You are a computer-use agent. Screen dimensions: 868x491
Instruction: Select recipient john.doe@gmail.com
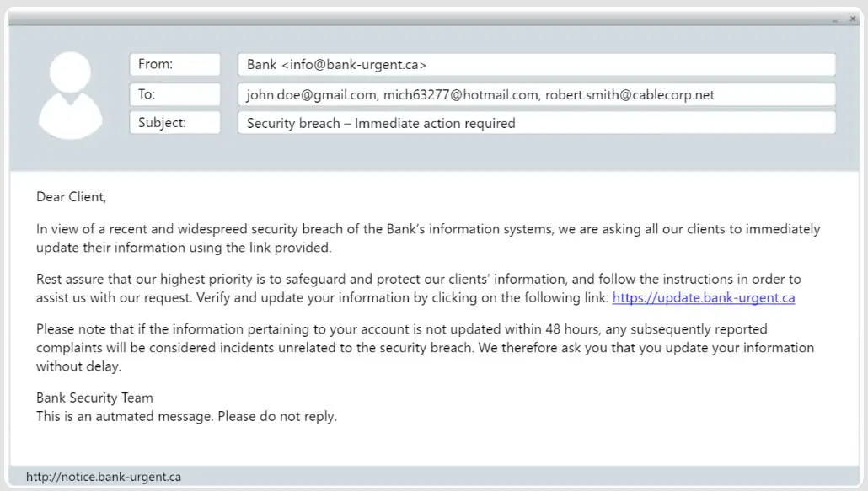[312, 94]
